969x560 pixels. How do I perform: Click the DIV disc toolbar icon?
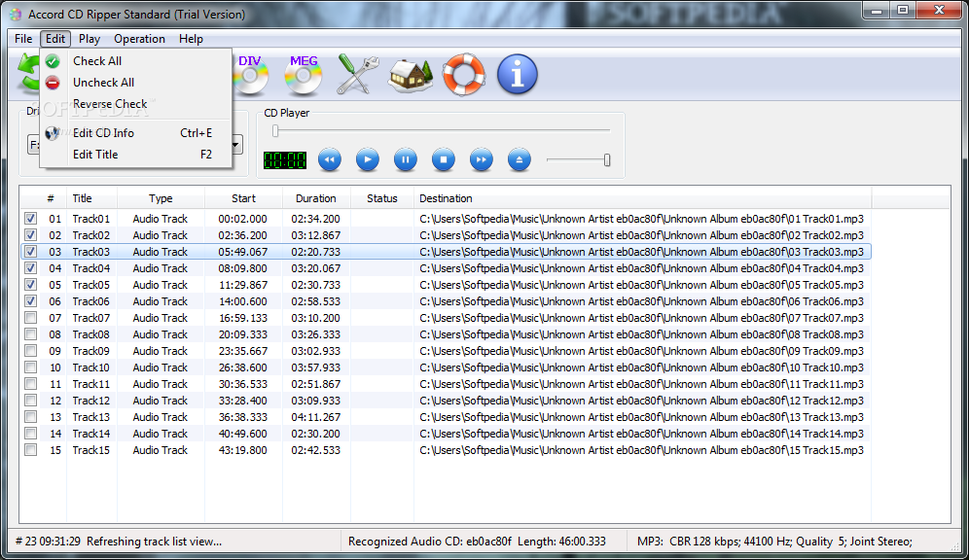250,75
